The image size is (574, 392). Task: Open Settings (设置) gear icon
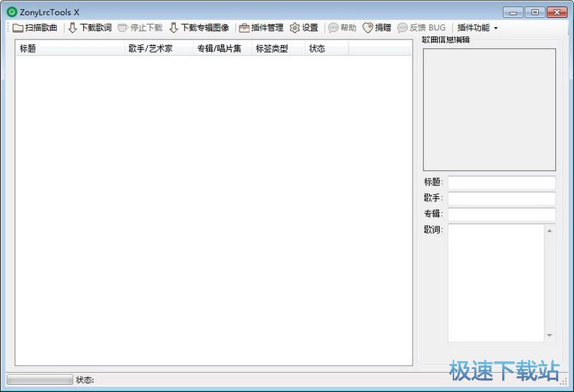click(x=295, y=28)
